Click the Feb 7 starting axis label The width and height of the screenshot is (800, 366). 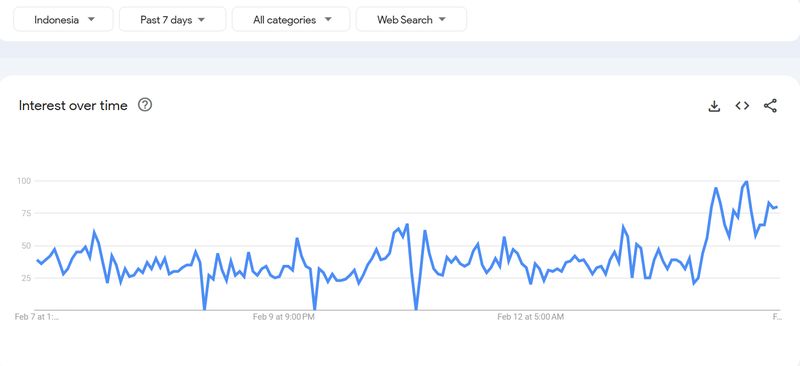point(37,317)
